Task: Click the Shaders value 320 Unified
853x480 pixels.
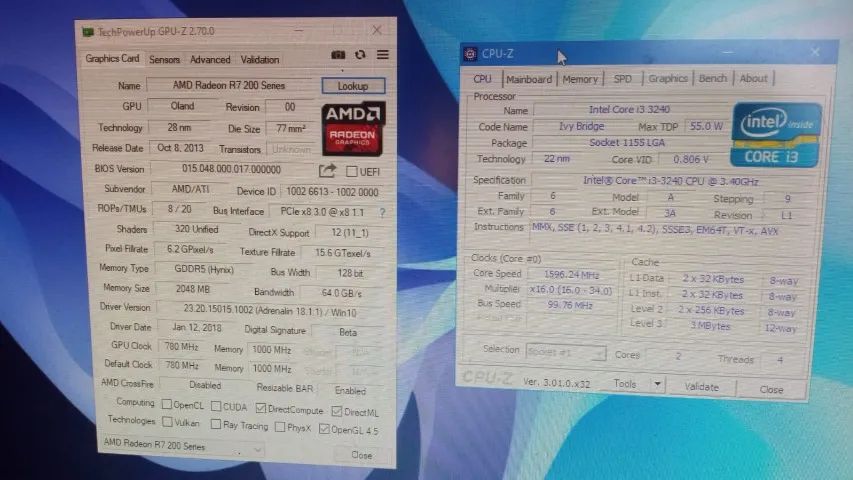Action: (196, 229)
